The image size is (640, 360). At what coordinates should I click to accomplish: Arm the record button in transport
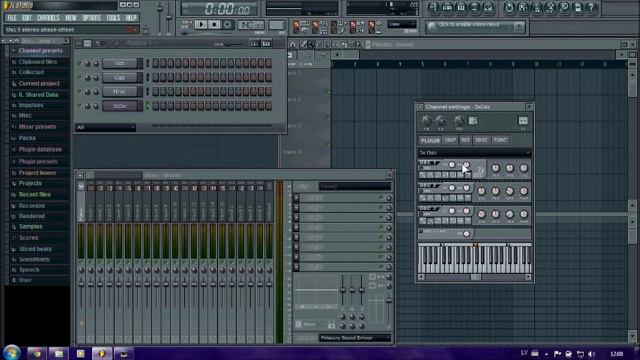pyautogui.click(x=227, y=24)
